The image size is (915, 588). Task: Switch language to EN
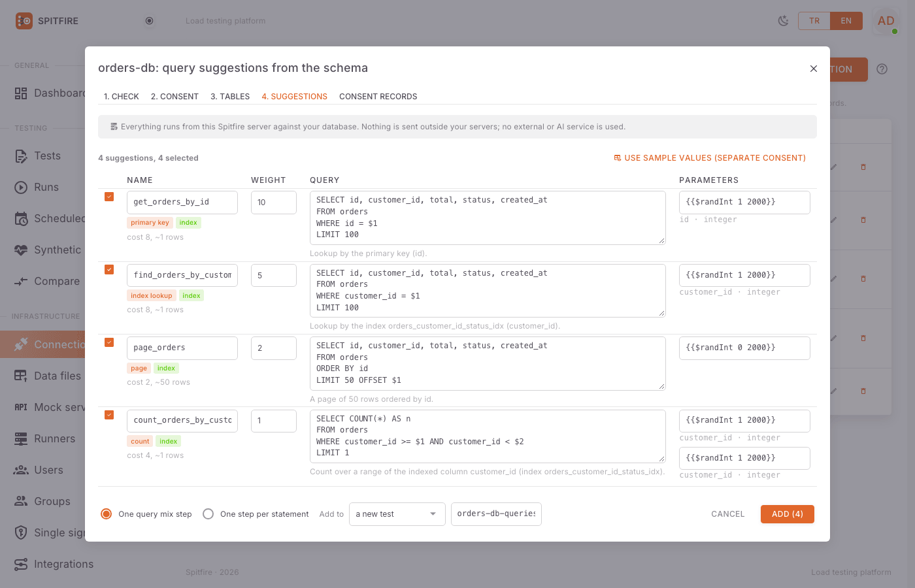(846, 21)
